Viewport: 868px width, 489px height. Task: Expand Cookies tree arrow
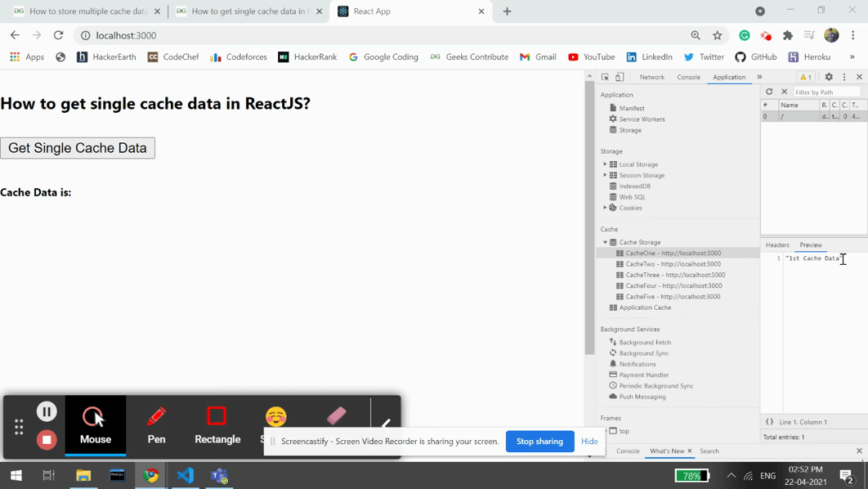(x=605, y=208)
